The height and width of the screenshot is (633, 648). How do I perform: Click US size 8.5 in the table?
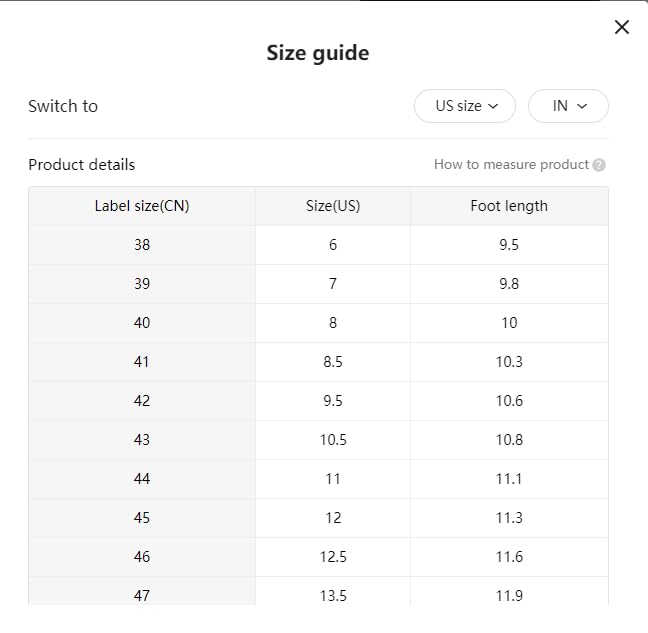click(333, 362)
